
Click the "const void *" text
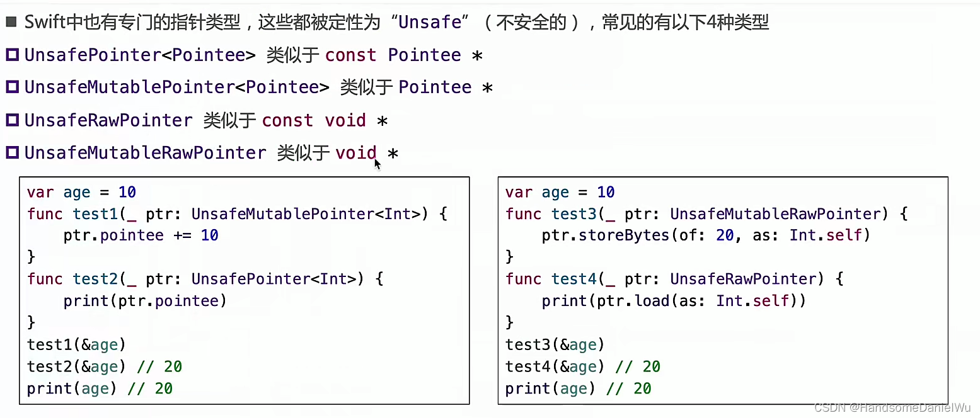point(325,120)
